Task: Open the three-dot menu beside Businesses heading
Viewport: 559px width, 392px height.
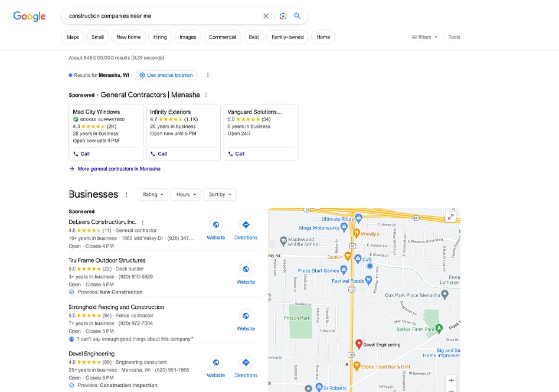Action: (126, 195)
